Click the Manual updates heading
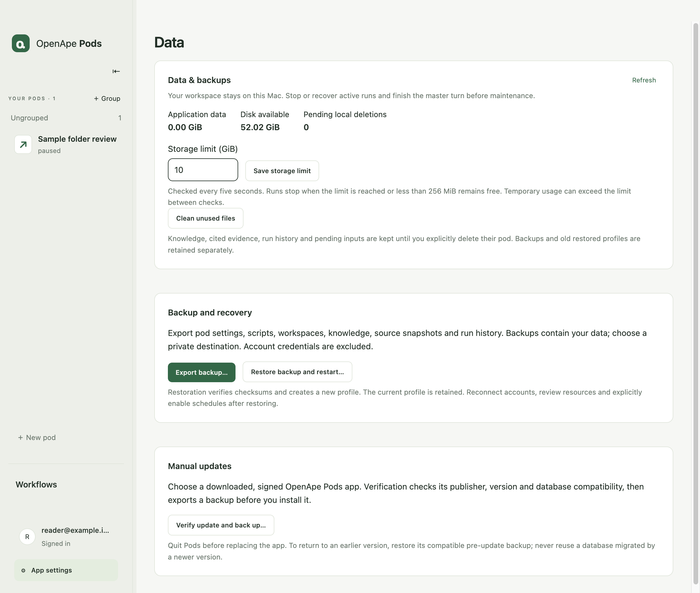This screenshot has width=700, height=593. pyautogui.click(x=200, y=466)
